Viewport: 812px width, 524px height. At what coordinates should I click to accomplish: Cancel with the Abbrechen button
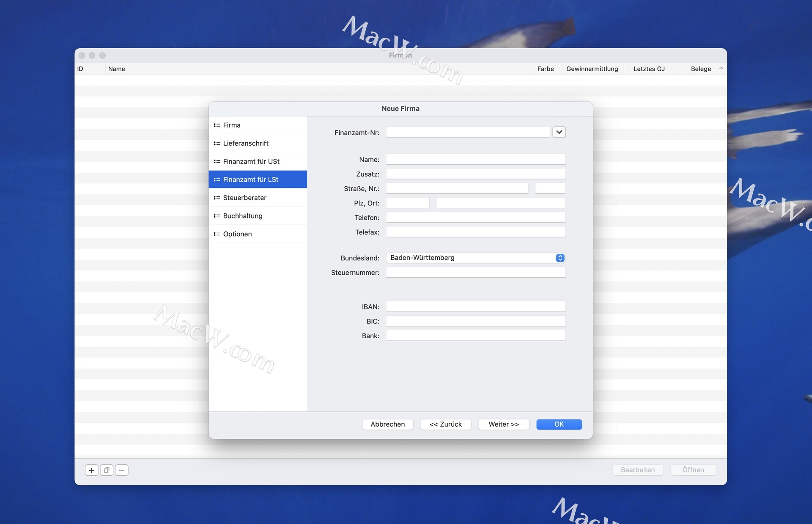click(x=388, y=425)
